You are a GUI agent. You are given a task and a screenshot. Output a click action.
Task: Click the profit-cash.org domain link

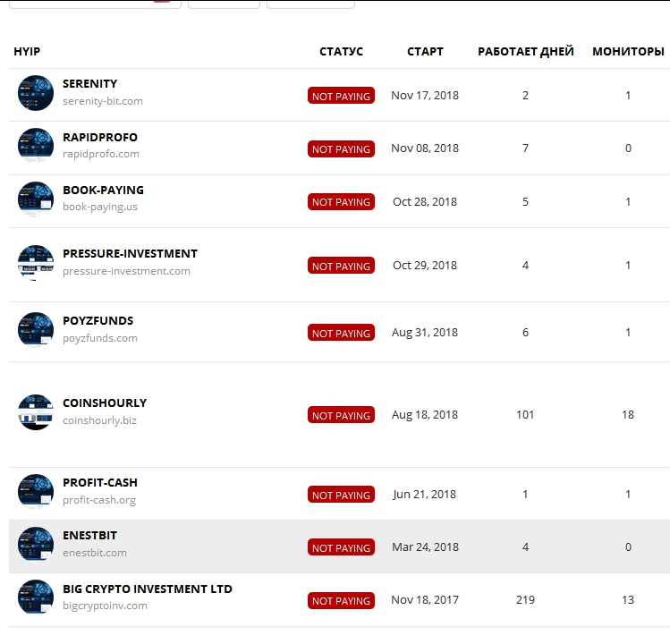pyautogui.click(x=99, y=500)
